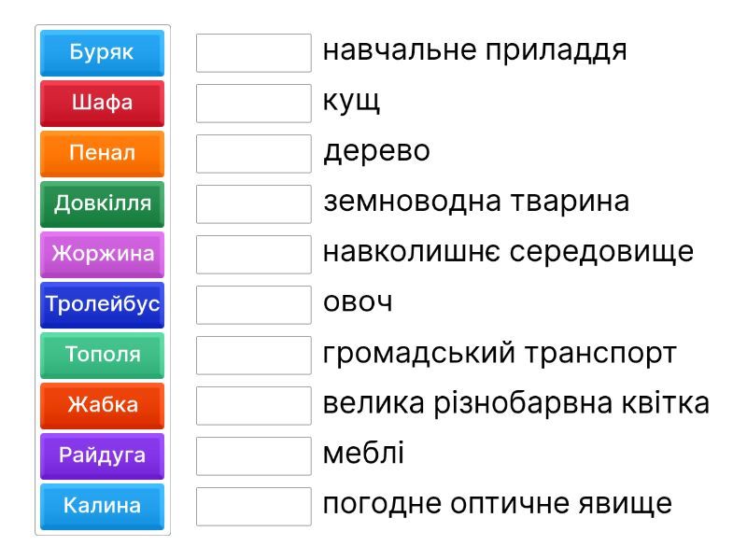Click the blank box beside дерево
Viewport: 747px width, 560px height.
click(253, 153)
